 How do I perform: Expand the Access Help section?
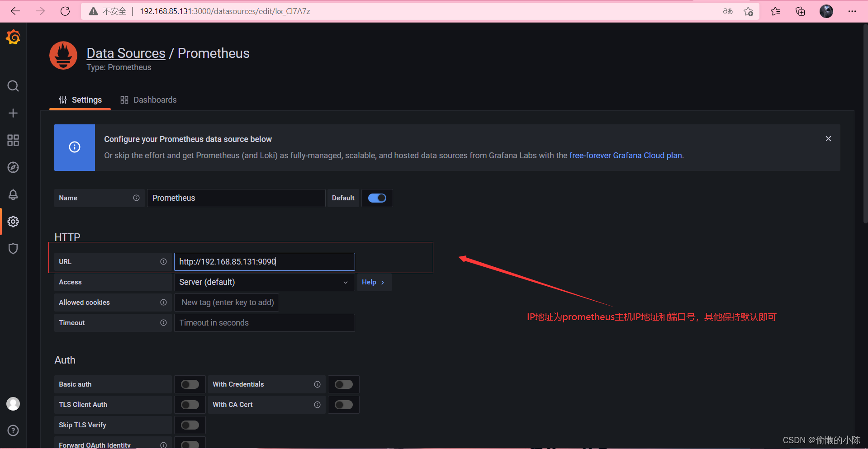374,282
